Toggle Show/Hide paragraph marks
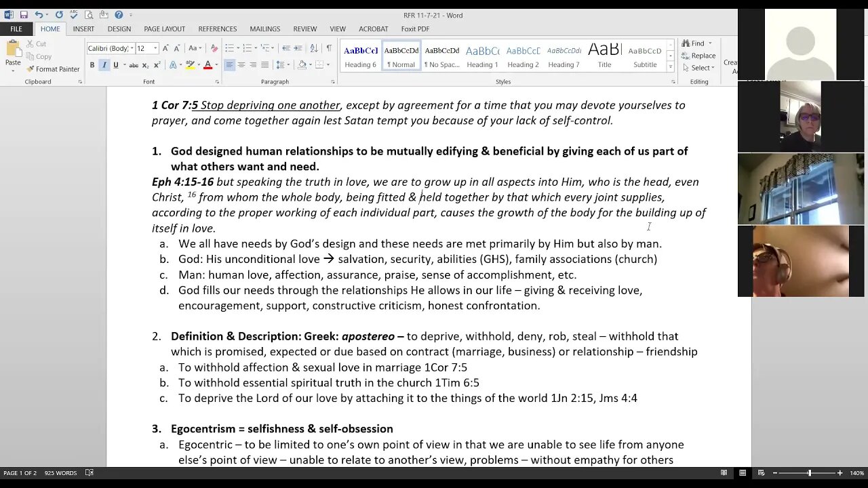Image resolution: width=868 pixels, height=488 pixels. (329, 48)
